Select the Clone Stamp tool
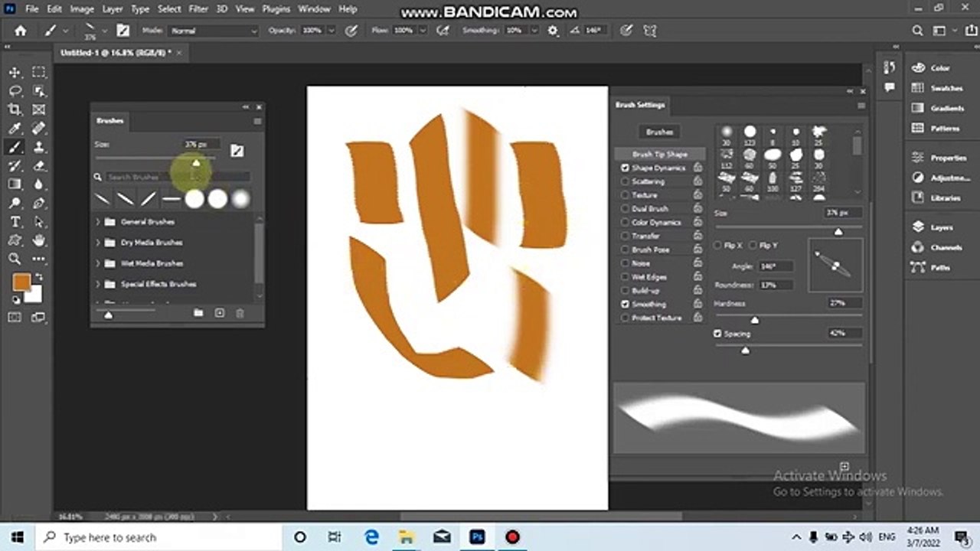This screenshot has height=551, width=980. (x=38, y=147)
